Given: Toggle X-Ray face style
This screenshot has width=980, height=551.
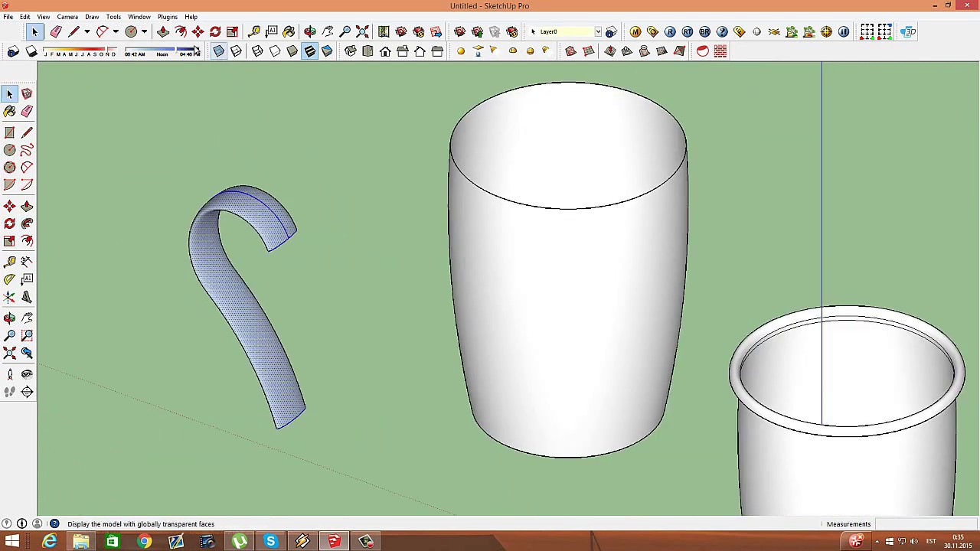Looking at the screenshot, I should [x=218, y=51].
